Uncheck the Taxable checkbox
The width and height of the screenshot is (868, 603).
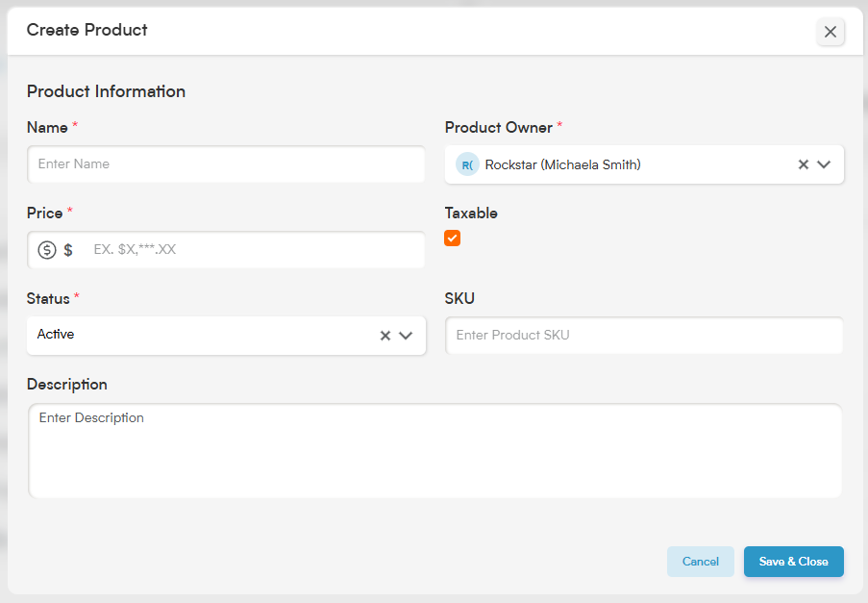pyautogui.click(x=453, y=239)
